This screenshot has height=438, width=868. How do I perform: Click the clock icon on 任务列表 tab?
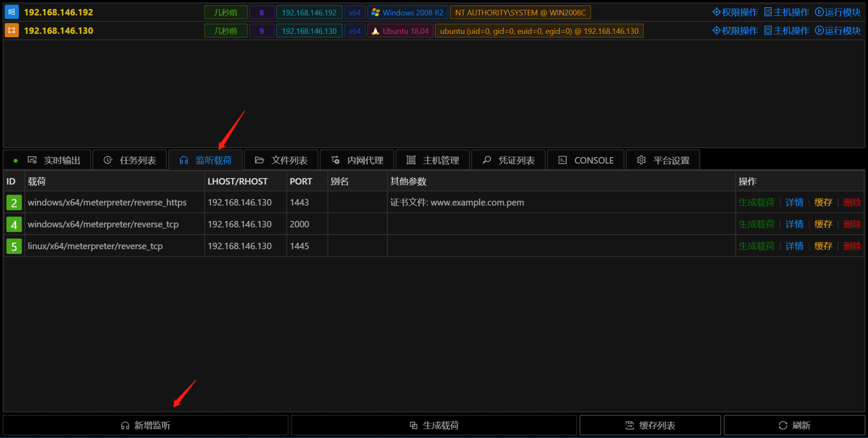pos(108,160)
